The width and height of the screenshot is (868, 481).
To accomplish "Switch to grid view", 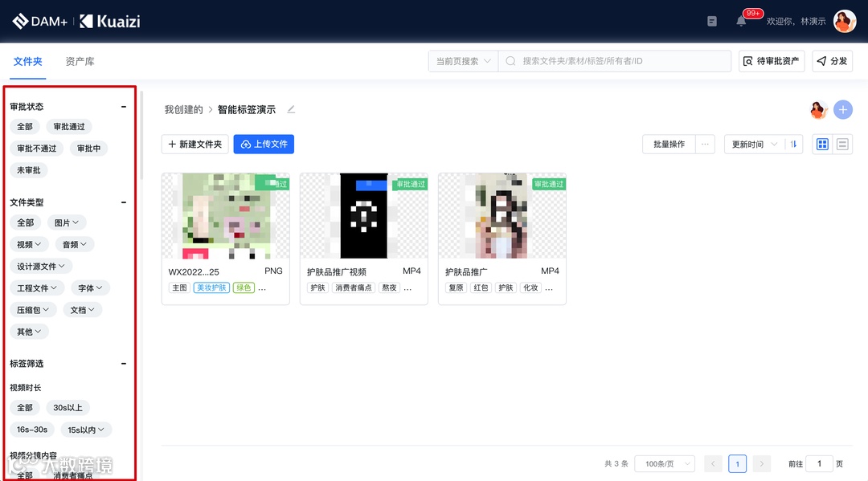I will pos(823,145).
